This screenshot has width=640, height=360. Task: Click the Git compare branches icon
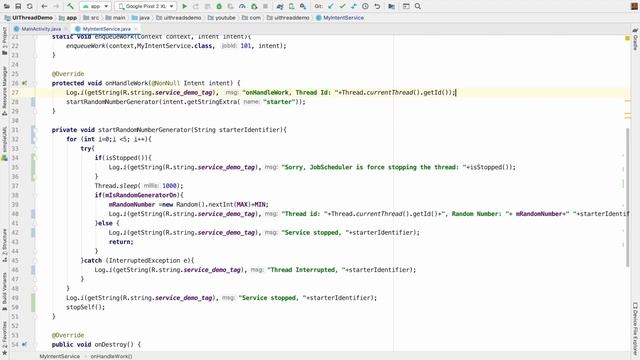click(353, 7)
